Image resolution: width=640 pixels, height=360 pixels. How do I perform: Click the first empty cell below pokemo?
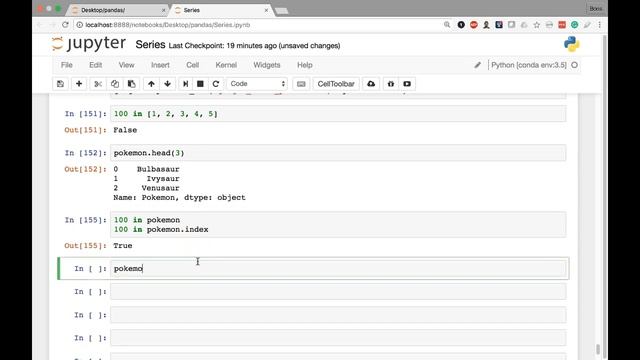coord(338,291)
